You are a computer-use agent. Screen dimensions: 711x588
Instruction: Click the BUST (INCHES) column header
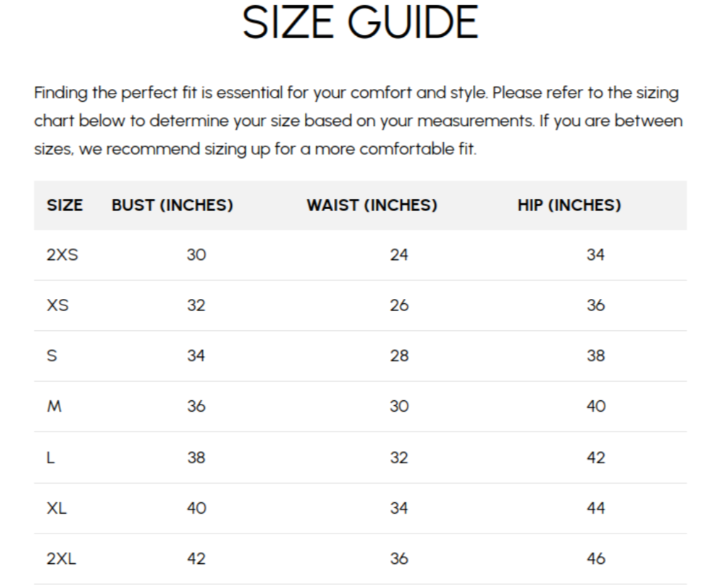172,205
